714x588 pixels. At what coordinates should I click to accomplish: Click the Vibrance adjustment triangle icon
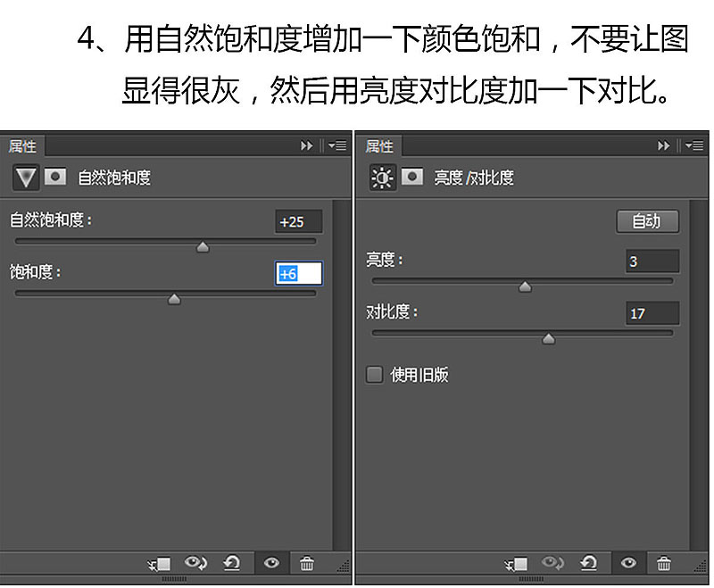(x=26, y=177)
